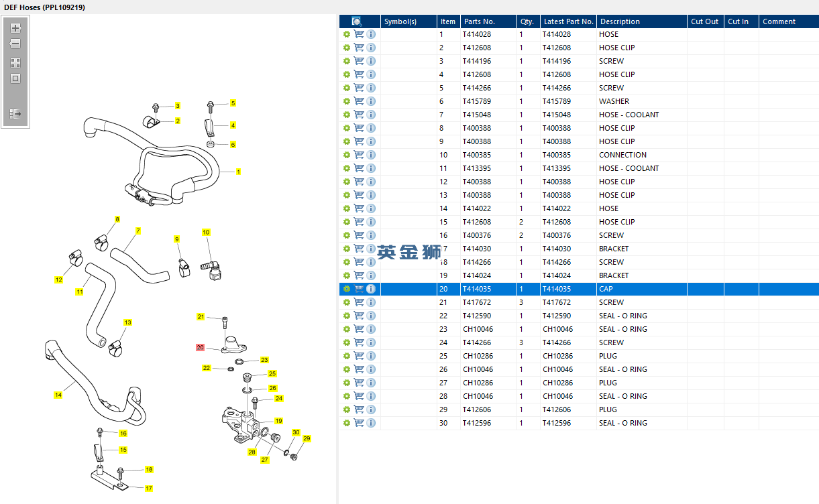Select callout 29 on the diagram
Image resolution: width=819 pixels, height=504 pixels.
coord(307,439)
